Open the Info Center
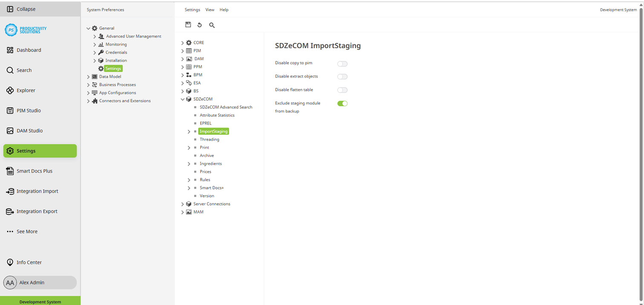 click(x=28, y=262)
